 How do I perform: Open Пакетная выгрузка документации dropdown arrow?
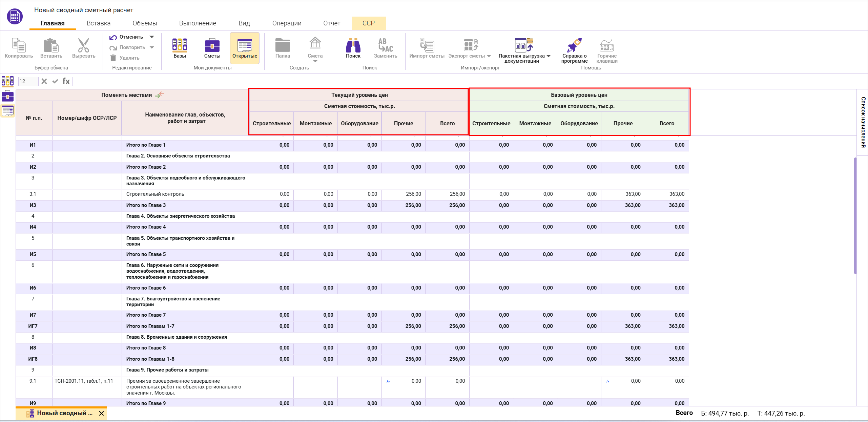pos(549,56)
